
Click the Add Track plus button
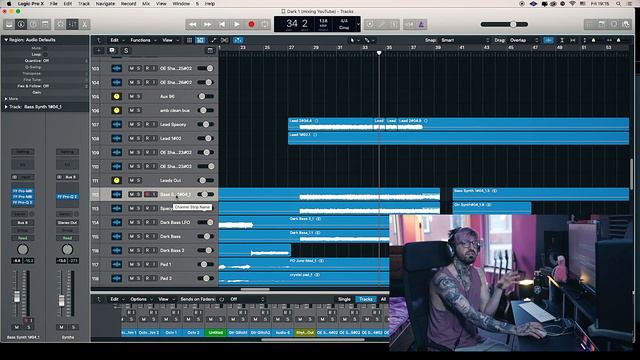click(x=98, y=50)
